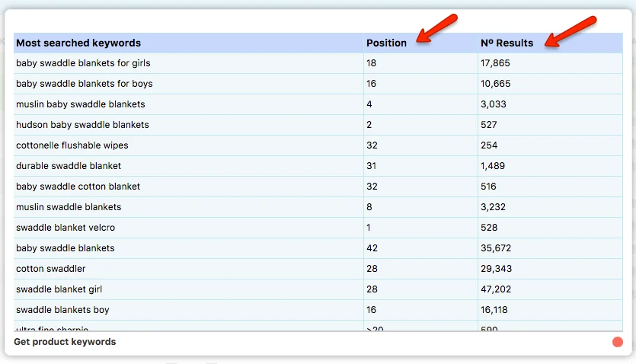The width and height of the screenshot is (636, 364).
Task: Select keyword baby swaddle blankets for boys
Action: pyautogui.click(x=85, y=84)
